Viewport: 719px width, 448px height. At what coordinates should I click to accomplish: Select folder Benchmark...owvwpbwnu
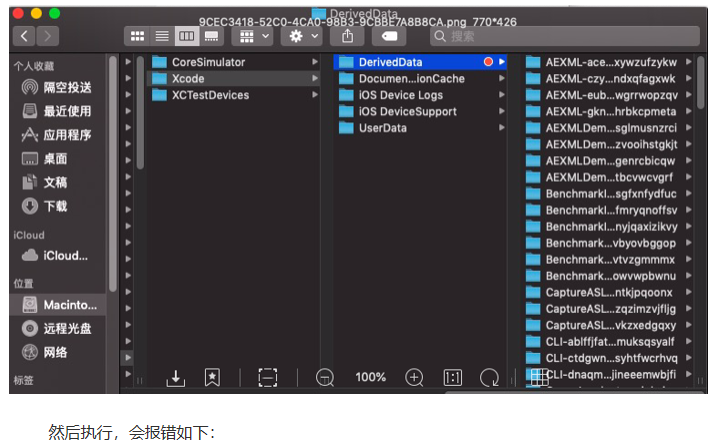pos(608,276)
